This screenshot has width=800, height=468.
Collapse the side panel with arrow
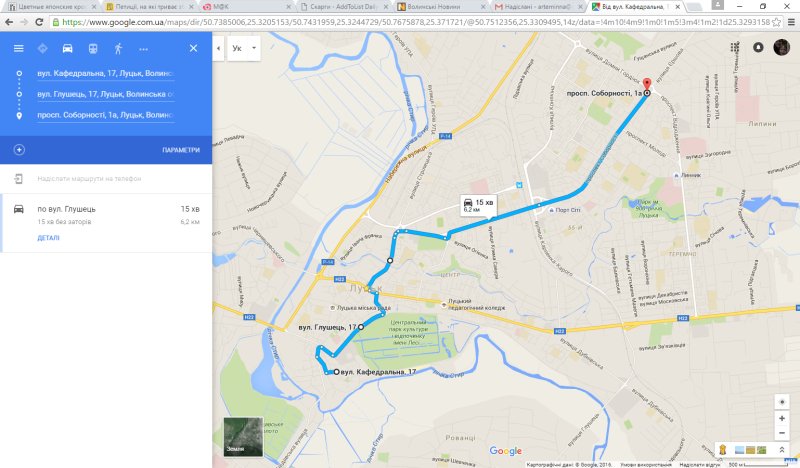[x=218, y=48]
